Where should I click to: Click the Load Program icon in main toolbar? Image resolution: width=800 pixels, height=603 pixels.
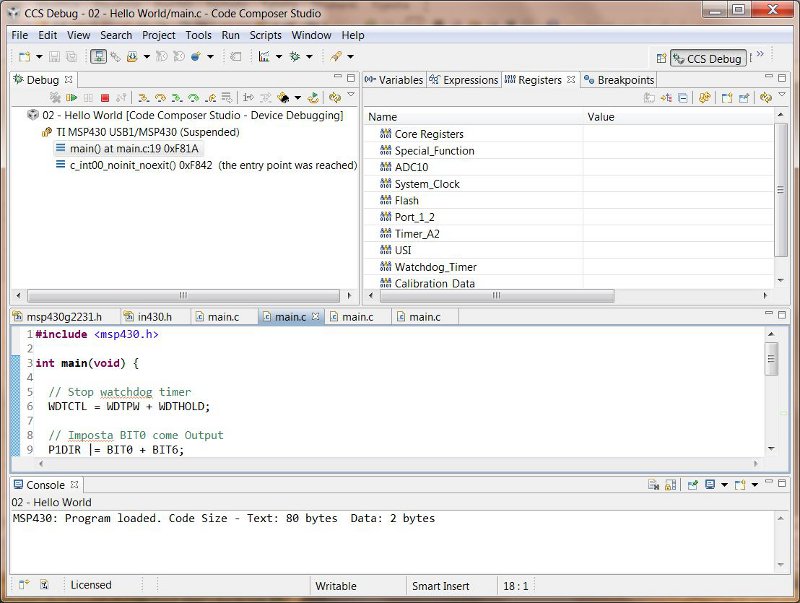[x=132, y=57]
